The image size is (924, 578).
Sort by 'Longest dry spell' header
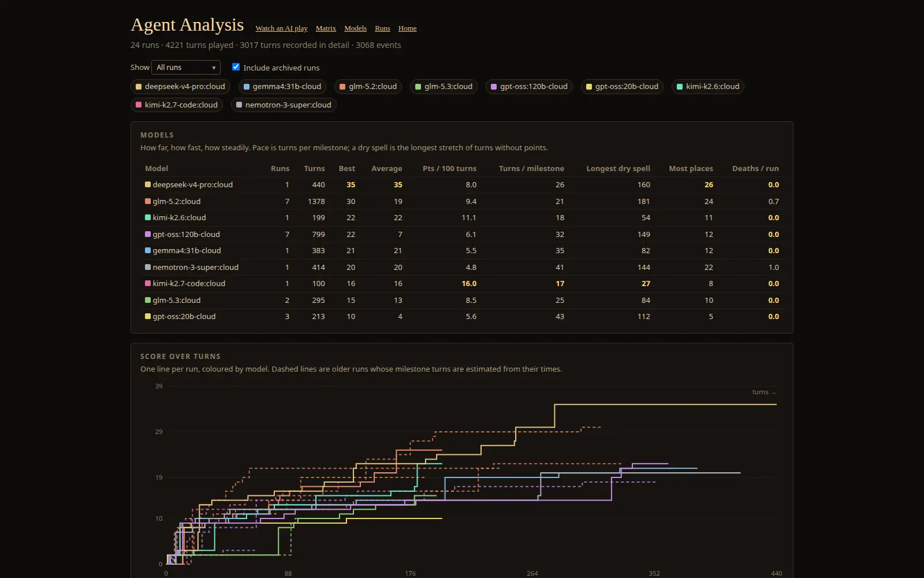click(x=618, y=169)
